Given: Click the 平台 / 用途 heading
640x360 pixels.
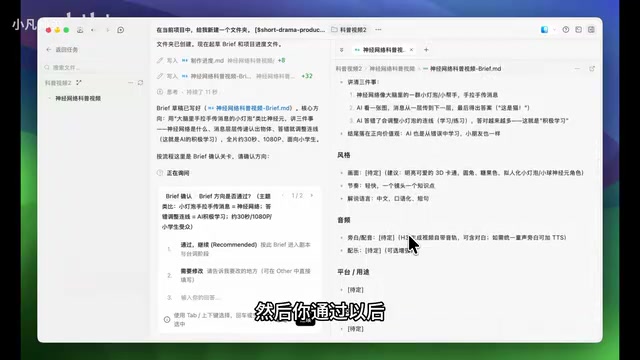Looking at the screenshot, I should [353, 272].
